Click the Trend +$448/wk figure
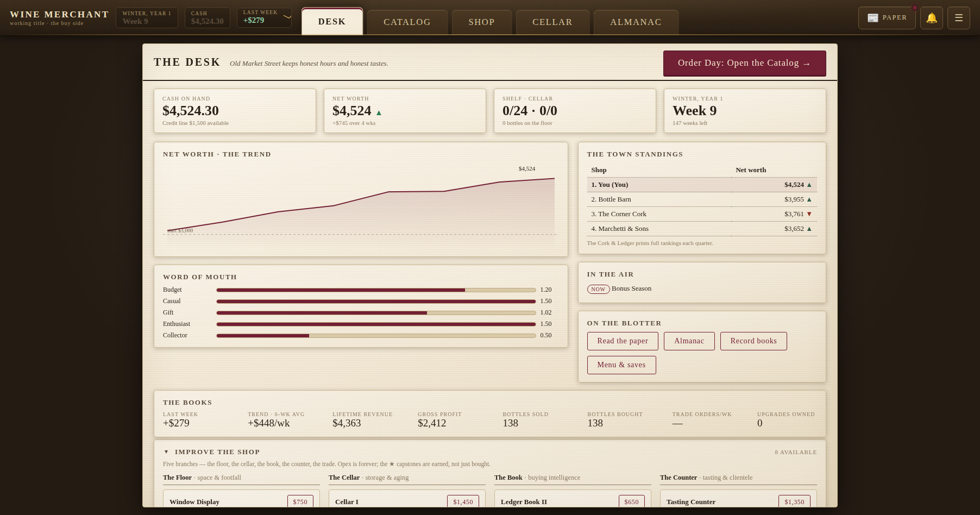 [269, 423]
